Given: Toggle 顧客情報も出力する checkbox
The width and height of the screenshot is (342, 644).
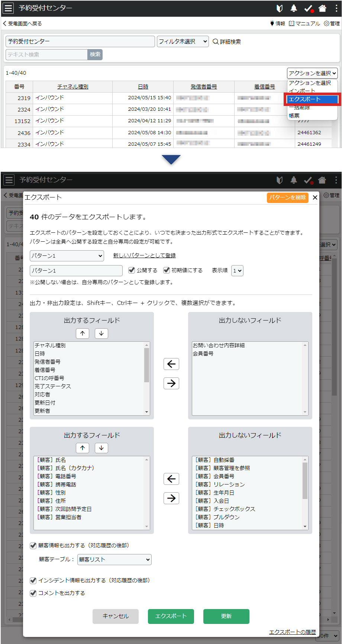Looking at the screenshot, I should coord(33,545).
